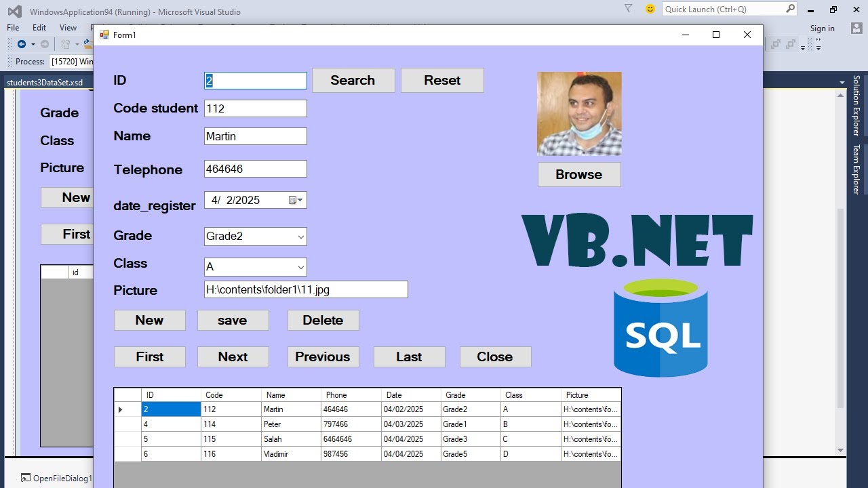Click the phone cell 987456
The image size is (868, 488).
click(x=351, y=454)
